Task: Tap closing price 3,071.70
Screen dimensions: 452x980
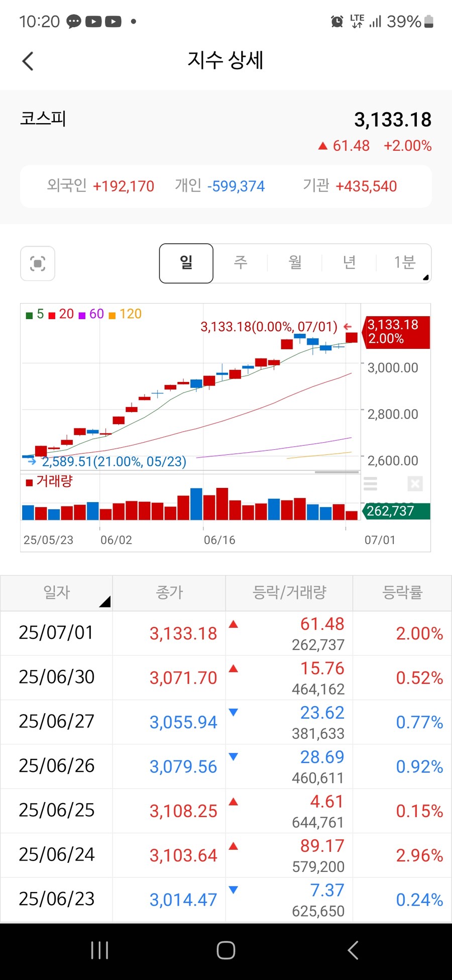Action: click(183, 678)
